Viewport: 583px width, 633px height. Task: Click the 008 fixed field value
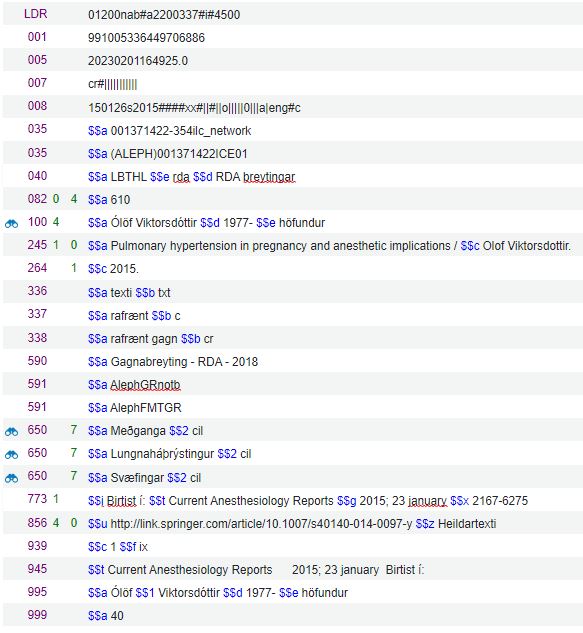[194, 108]
